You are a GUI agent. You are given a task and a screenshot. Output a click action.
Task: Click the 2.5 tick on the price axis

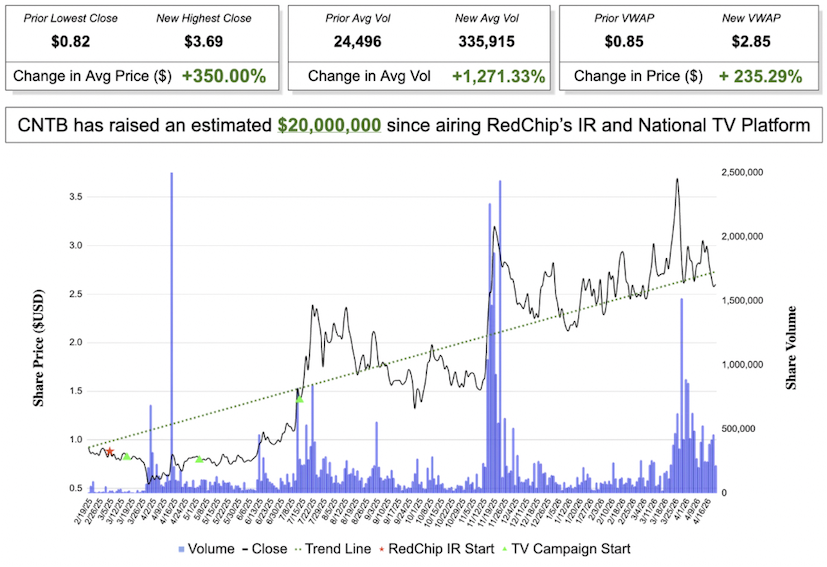click(x=75, y=294)
